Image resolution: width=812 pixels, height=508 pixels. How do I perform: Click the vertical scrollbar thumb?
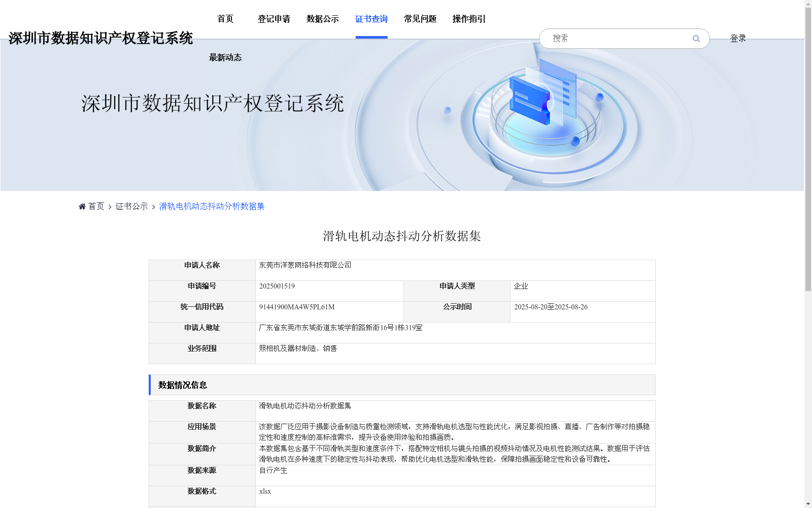coord(808,149)
